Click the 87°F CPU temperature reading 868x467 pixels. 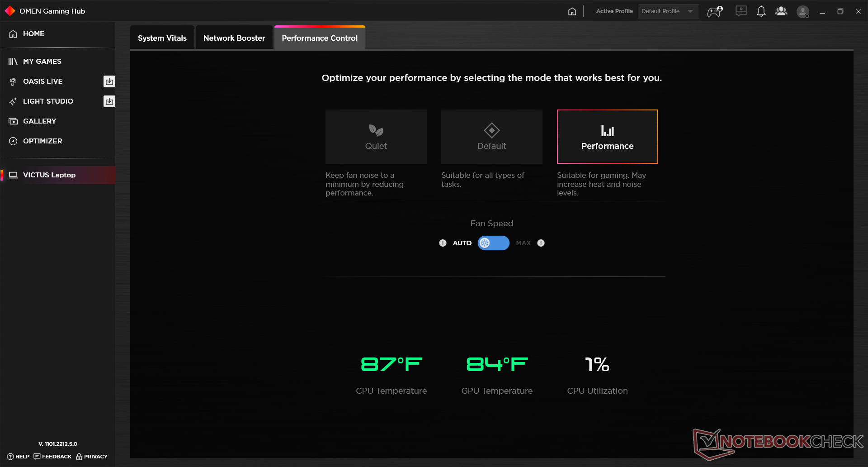pyautogui.click(x=392, y=364)
